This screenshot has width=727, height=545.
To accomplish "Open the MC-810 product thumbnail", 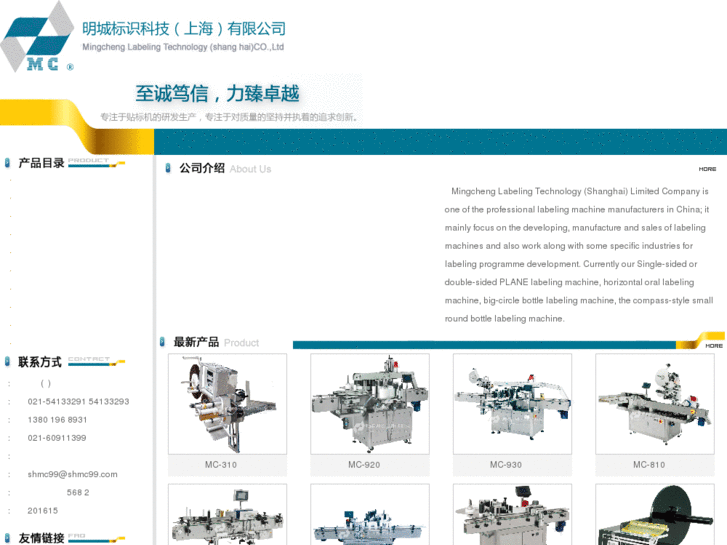I will (x=655, y=404).
